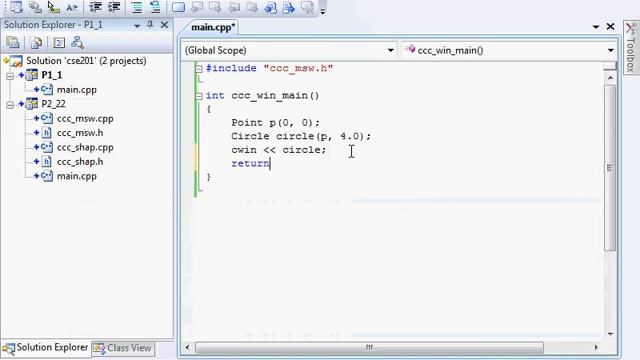Viewport: 640px width, 360px height.
Task: Collapse the P2_22 project node
Action: pyautogui.click(x=10, y=104)
